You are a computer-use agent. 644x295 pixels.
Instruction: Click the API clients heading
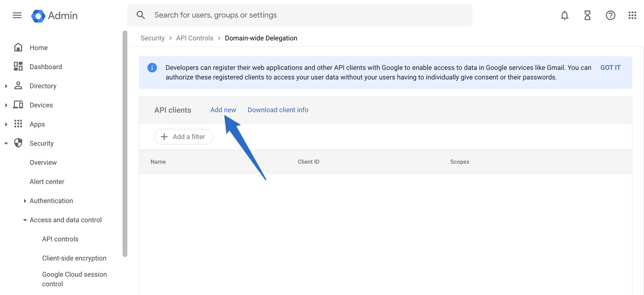(173, 110)
